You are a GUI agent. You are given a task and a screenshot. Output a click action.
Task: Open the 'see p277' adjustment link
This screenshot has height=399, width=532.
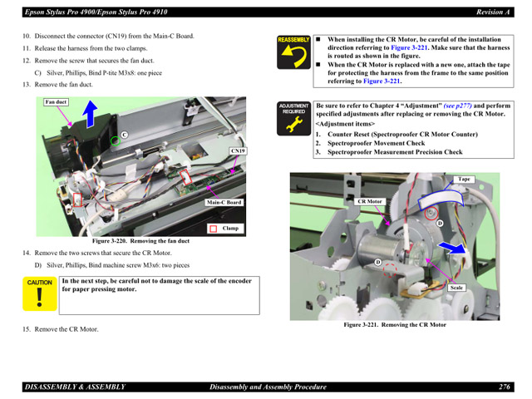coord(461,106)
